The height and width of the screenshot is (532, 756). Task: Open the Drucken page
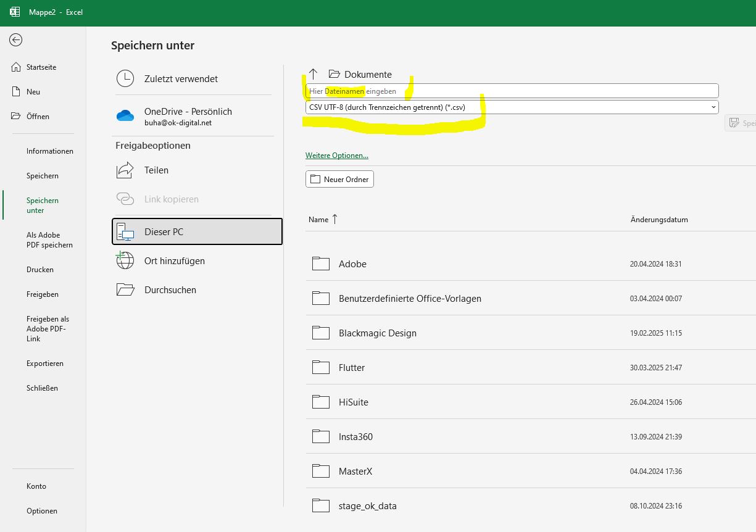pos(40,270)
